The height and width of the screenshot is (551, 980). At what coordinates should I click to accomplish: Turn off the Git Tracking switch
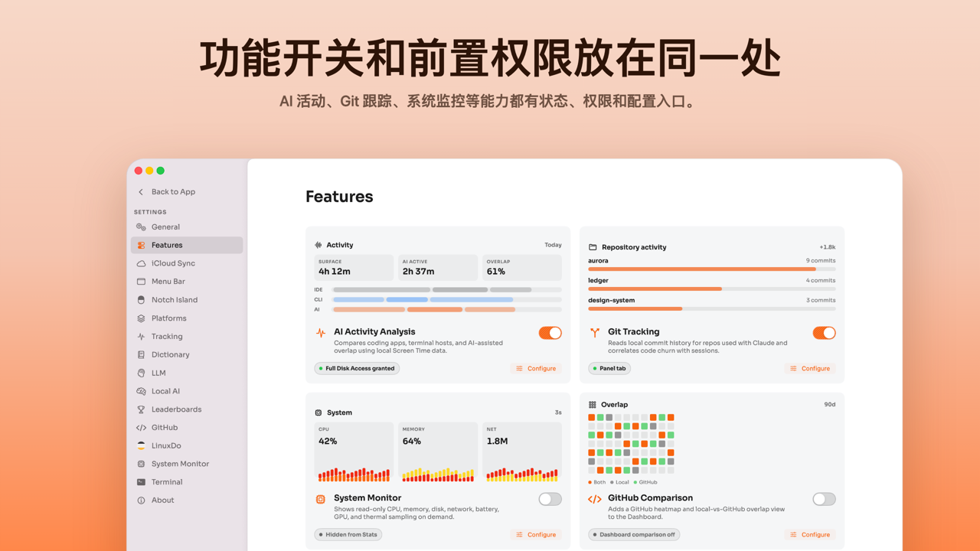click(824, 333)
